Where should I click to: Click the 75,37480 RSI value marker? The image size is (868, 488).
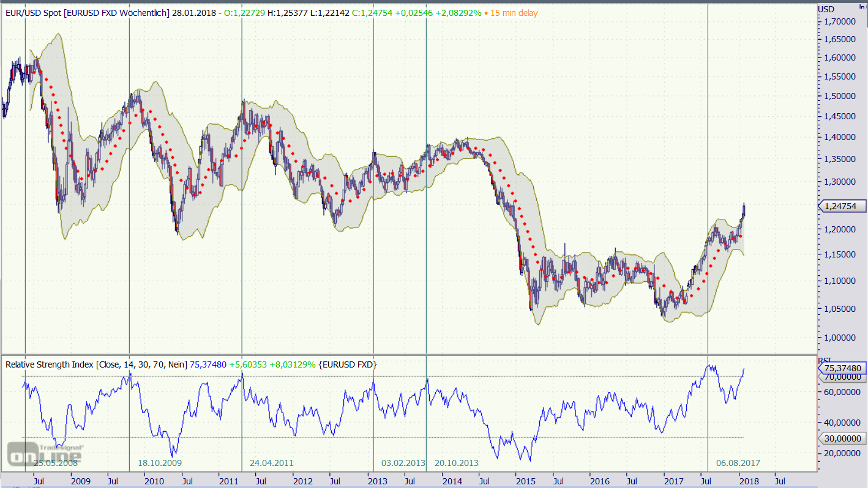click(844, 368)
